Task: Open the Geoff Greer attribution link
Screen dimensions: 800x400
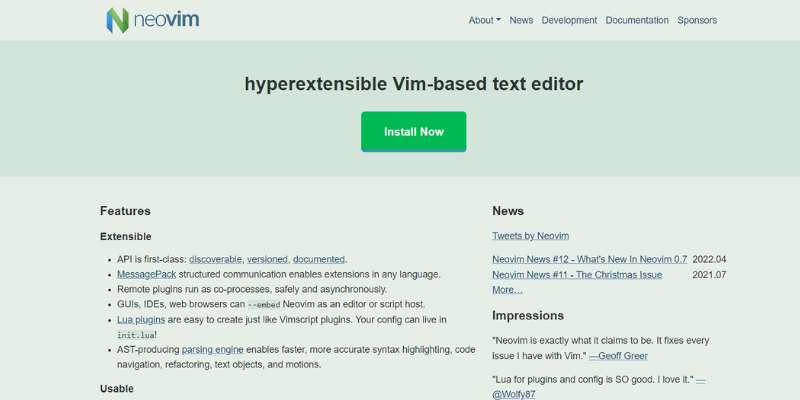Action: [618, 356]
